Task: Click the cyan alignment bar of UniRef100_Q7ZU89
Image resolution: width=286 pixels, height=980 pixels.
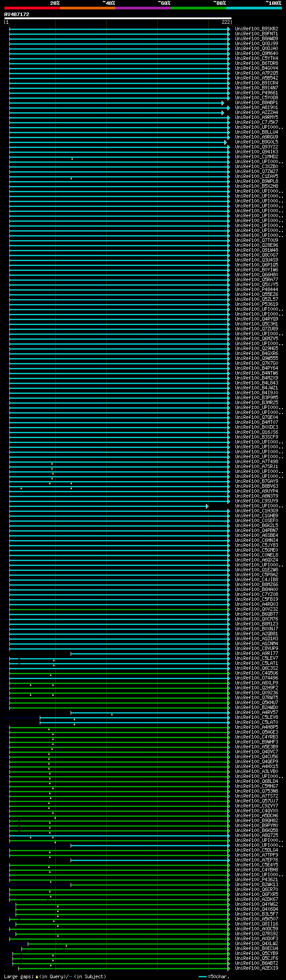Action: (119, 329)
